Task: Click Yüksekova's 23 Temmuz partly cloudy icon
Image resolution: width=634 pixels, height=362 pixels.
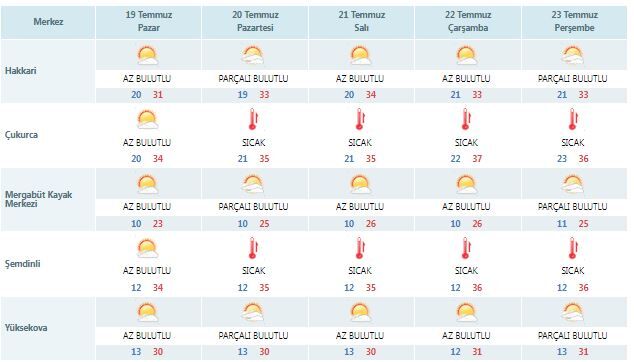Action: 573,312
